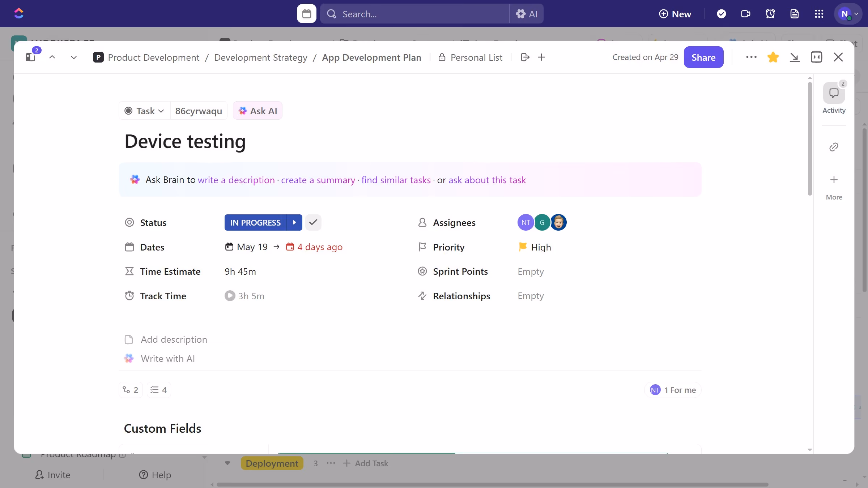Change the overdue 4 days ago due date
Viewport: 868px width, 488px height.
coord(314,247)
